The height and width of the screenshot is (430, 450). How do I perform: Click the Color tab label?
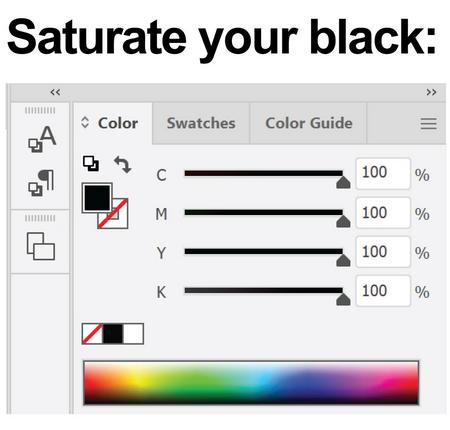pyautogui.click(x=118, y=123)
